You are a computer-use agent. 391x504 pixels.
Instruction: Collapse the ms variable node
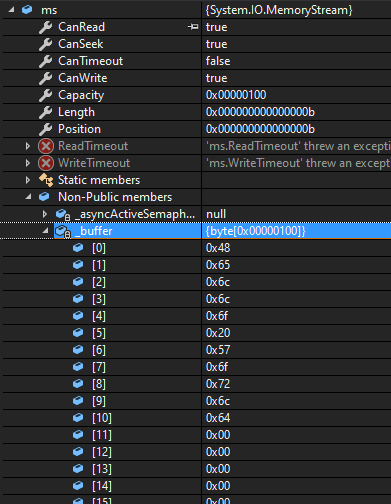tap(11, 10)
